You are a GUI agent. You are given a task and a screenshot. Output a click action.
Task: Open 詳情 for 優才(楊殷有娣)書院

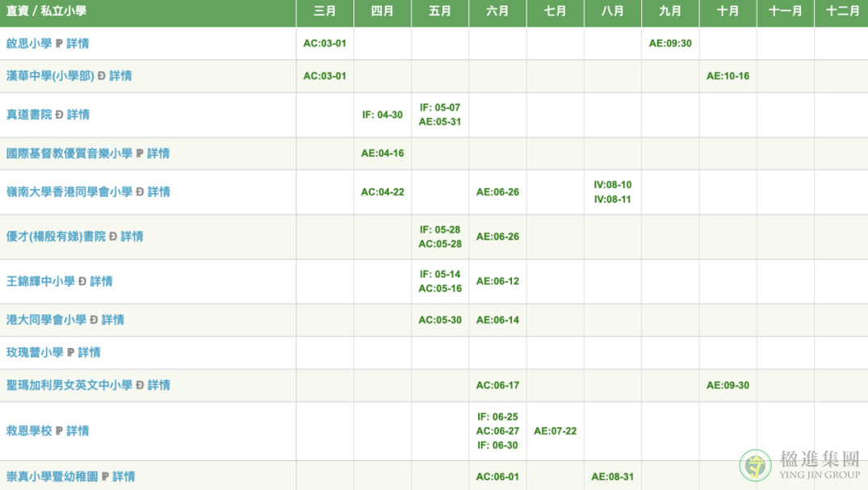pos(132,237)
